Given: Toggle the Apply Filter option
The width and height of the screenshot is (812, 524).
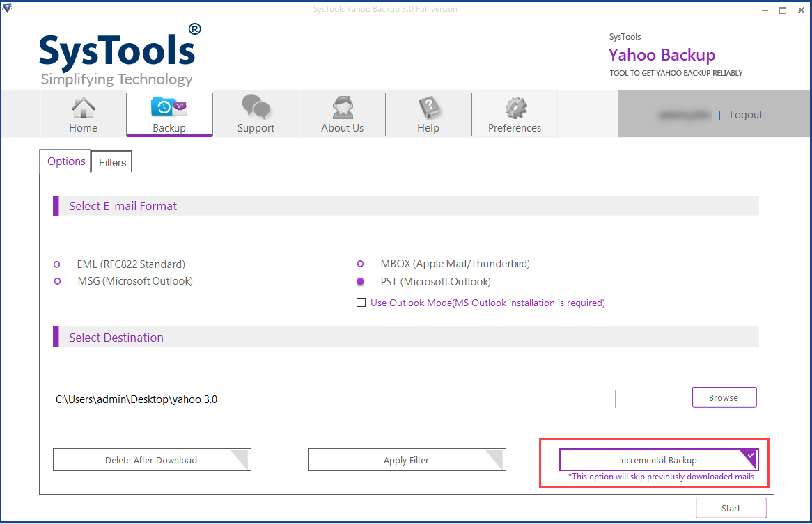Looking at the screenshot, I should click(x=407, y=460).
